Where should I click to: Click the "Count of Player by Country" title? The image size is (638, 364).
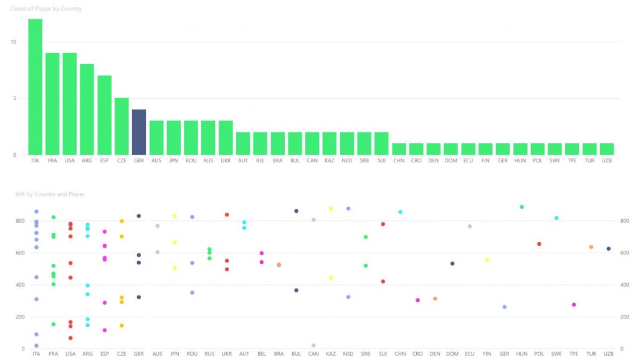coord(45,9)
